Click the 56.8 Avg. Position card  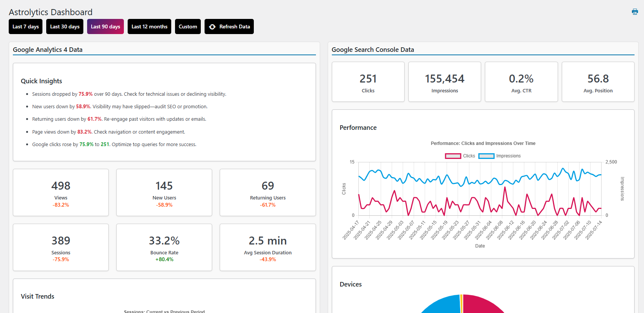(x=598, y=82)
